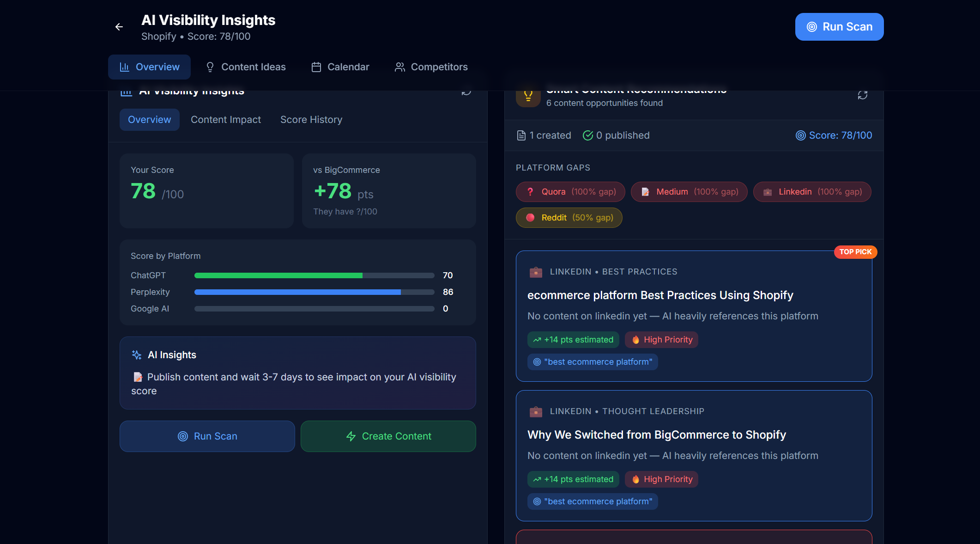Expand the High Priority badge on Best Practices card
980x544 pixels.
click(661, 339)
